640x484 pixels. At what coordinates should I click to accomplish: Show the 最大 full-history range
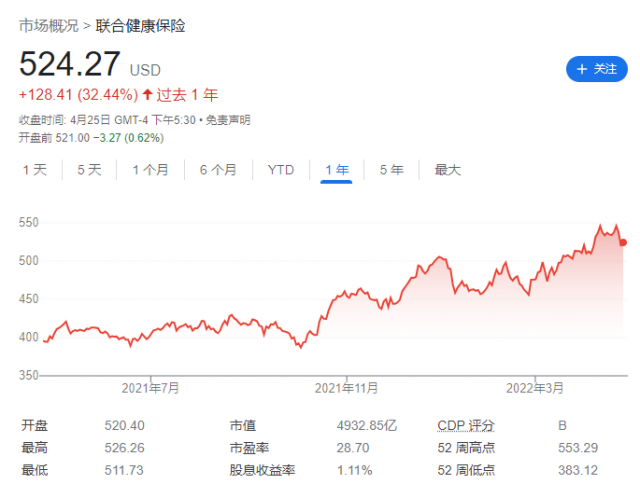[x=448, y=170]
